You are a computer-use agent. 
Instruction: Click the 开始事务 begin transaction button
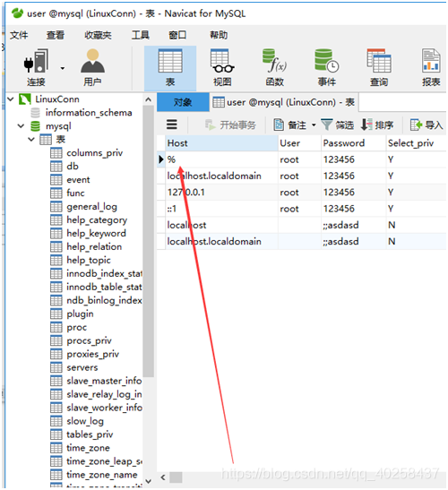click(x=230, y=125)
